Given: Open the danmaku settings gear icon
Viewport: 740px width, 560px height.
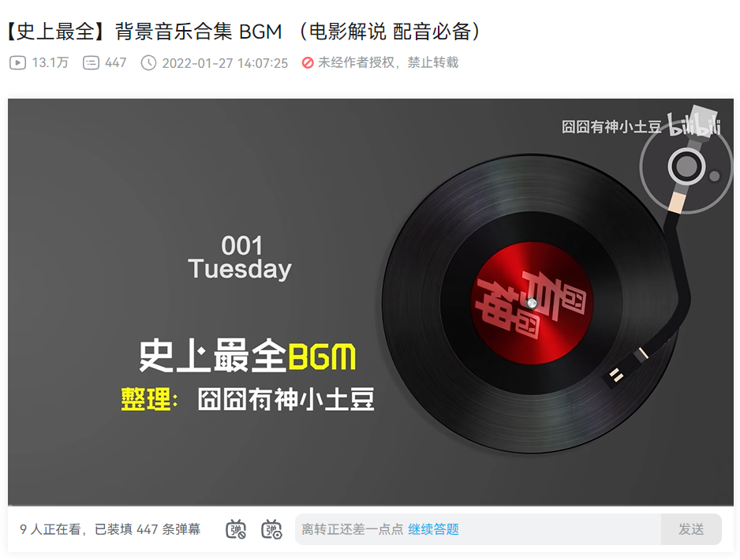Looking at the screenshot, I should (272, 529).
